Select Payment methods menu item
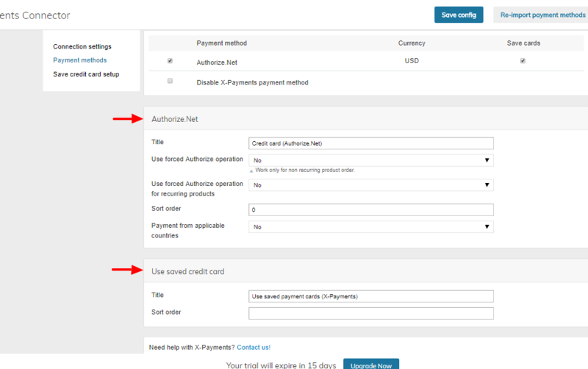Viewport: 588px width, 369px height. pos(80,60)
